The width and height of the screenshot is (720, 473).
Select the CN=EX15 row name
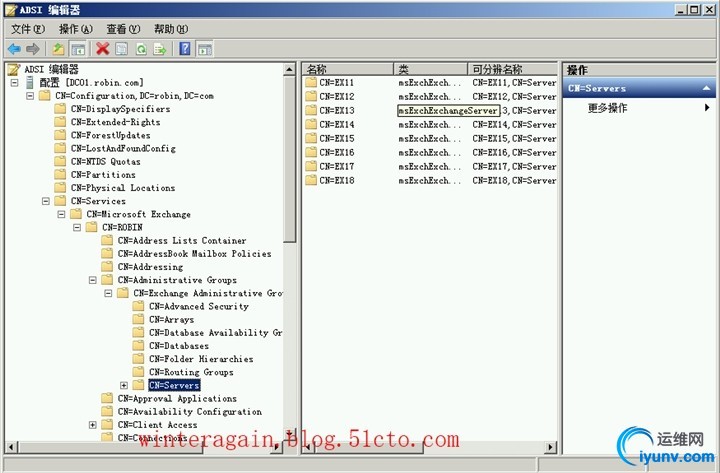click(x=337, y=138)
